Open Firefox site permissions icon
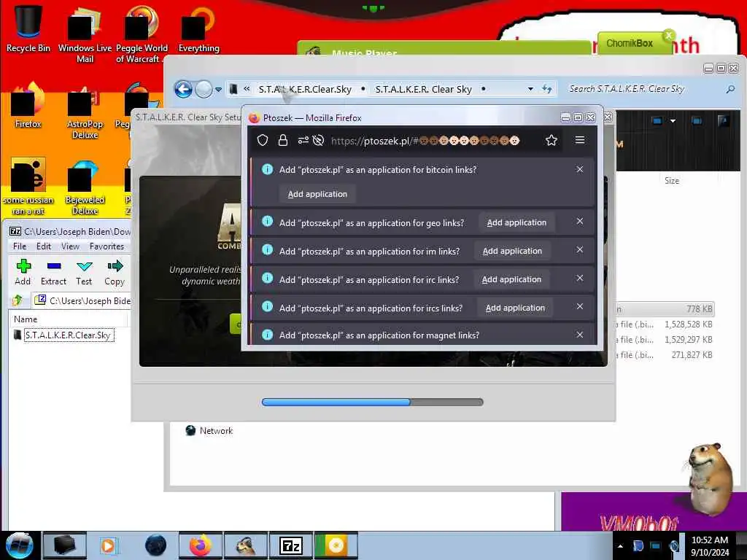This screenshot has height=560, width=747. tap(303, 140)
